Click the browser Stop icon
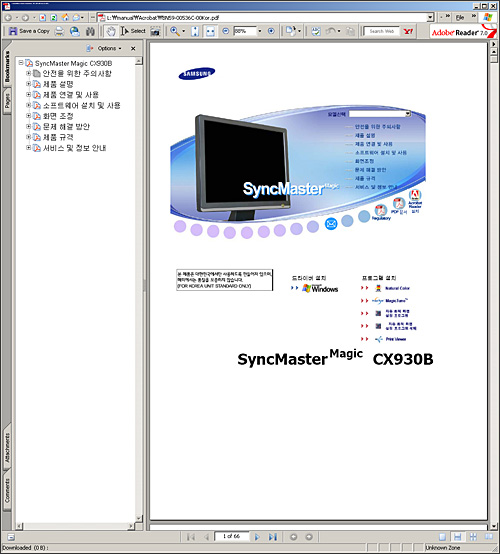This screenshot has width=500, height=554. click(43, 17)
